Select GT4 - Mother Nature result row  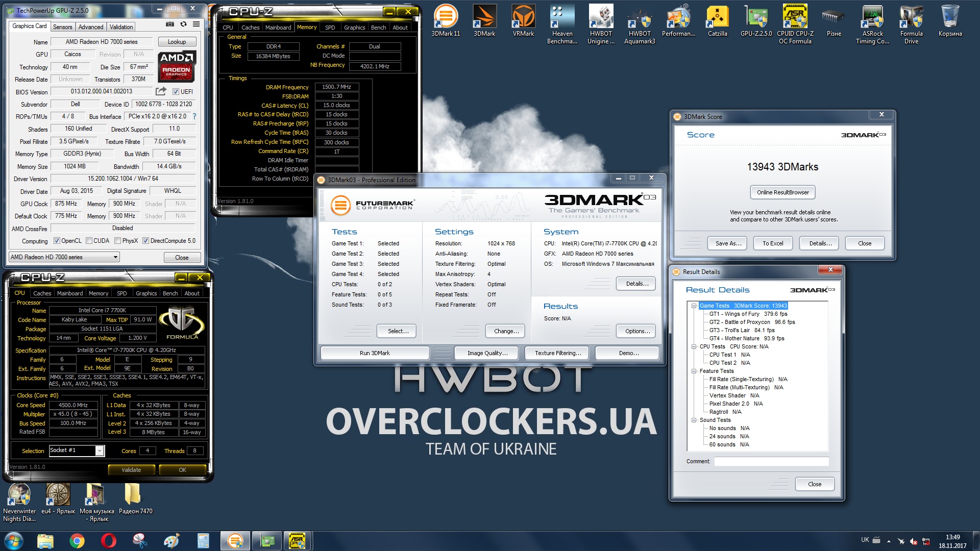[746, 339]
